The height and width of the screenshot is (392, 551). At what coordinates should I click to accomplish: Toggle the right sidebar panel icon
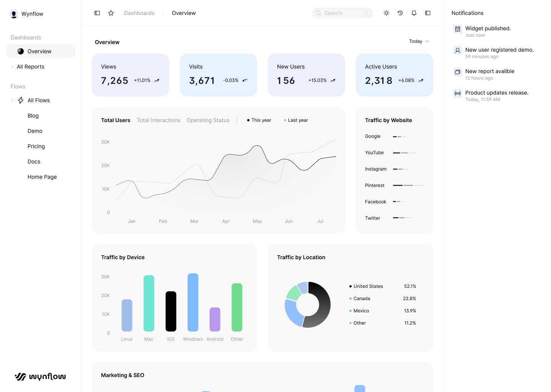(x=428, y=13)
